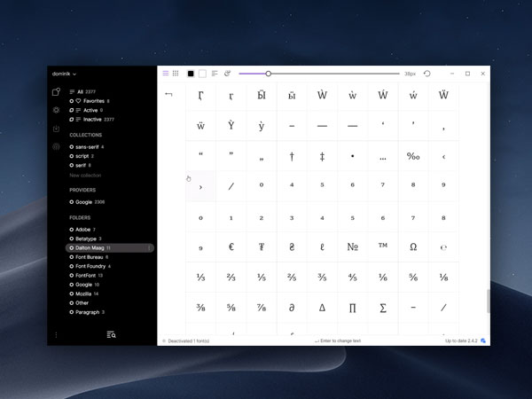Toggle activation circle for serif collection

tap(71, 165)
